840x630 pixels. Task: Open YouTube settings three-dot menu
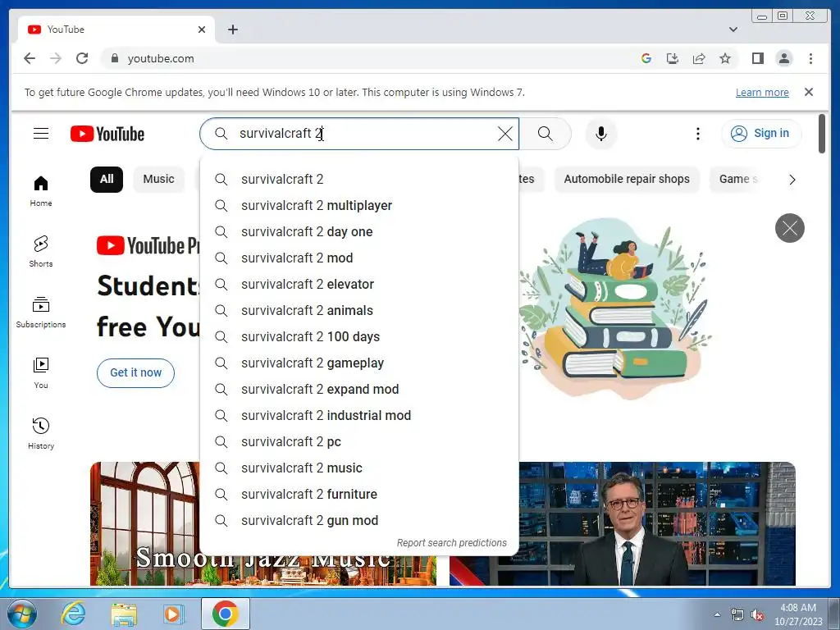point(697,134)
